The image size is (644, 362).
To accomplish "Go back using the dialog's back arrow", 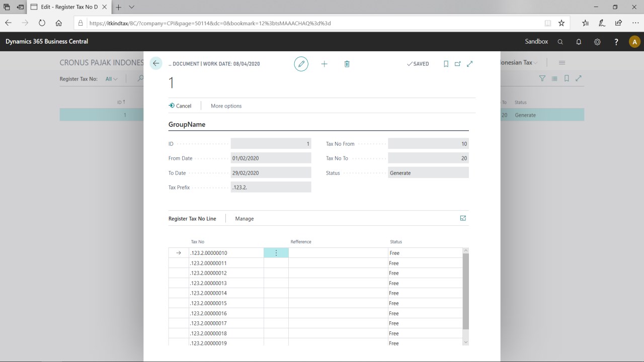I will click(x=156, y=63).
